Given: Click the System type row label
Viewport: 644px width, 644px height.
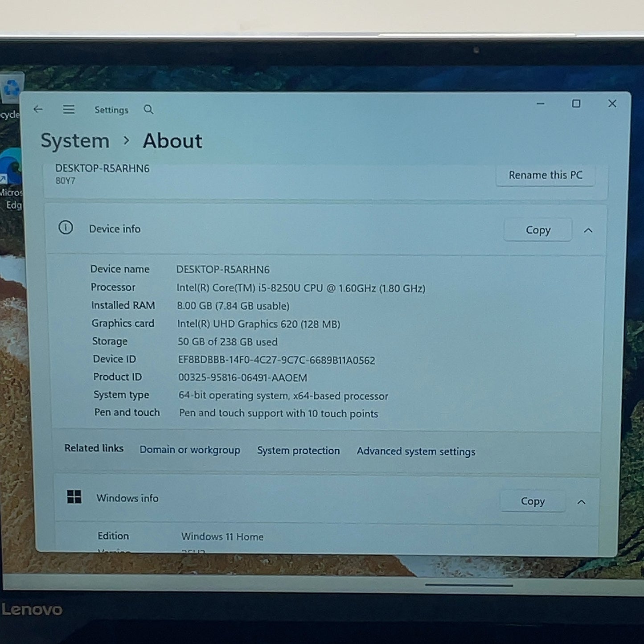Looking at the screenshot, I should (121, 395).
